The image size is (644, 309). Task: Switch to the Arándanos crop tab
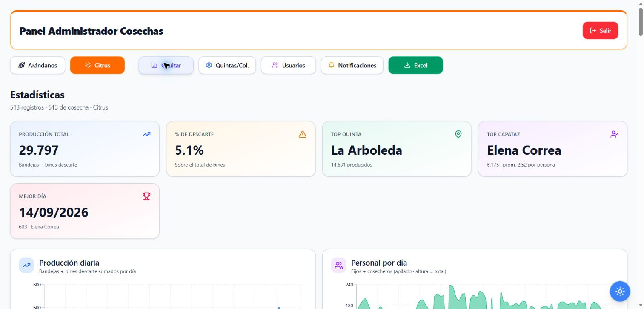point(37,65)
